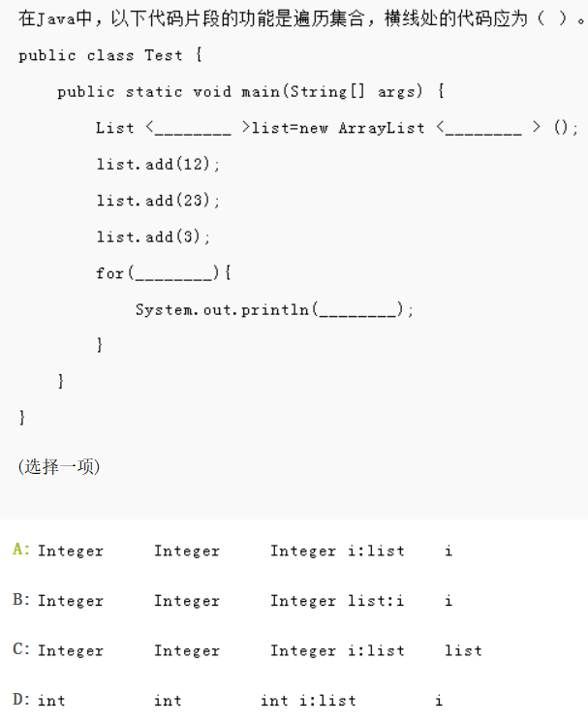The image size is (588, 724).
Task: Select answer option A
Action: pyautogui.click(x=20, y=551)
